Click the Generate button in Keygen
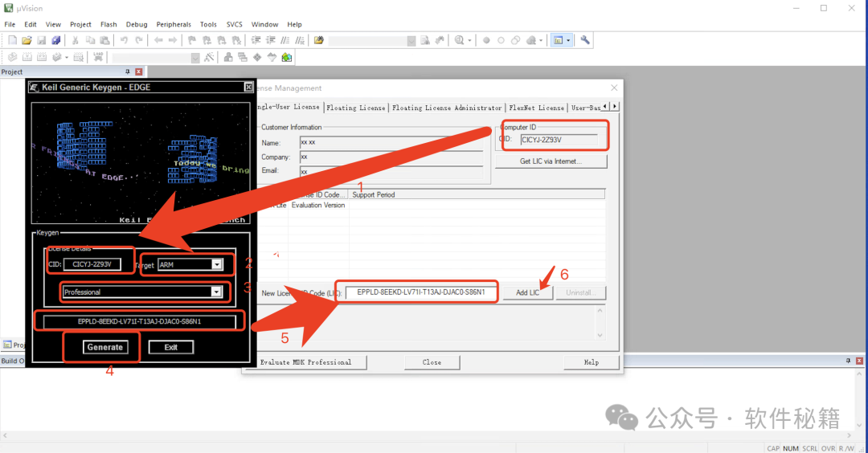Image resolution: width=868 pixels, height=453 pixels. [x=105, y=347]
